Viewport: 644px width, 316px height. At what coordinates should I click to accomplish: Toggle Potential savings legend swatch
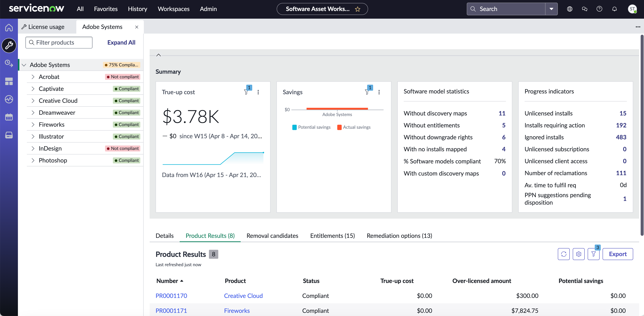pos(295,127)
